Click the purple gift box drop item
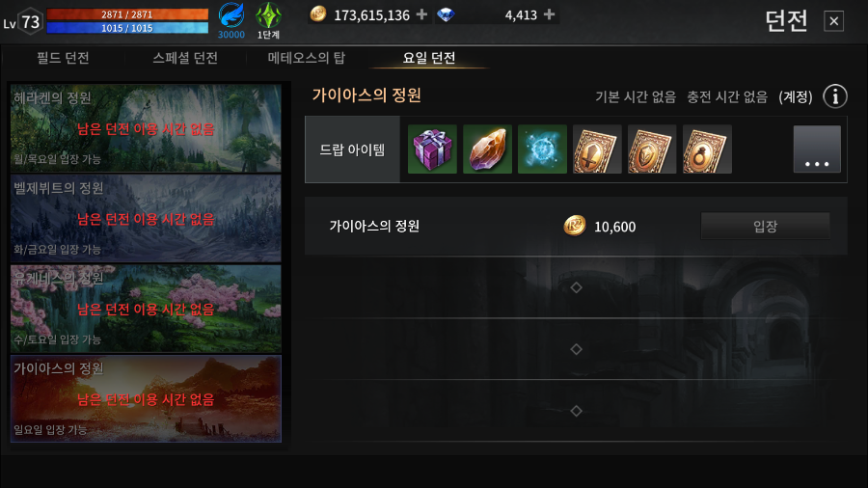Viewport: 868px width, 488px height. 432,149
